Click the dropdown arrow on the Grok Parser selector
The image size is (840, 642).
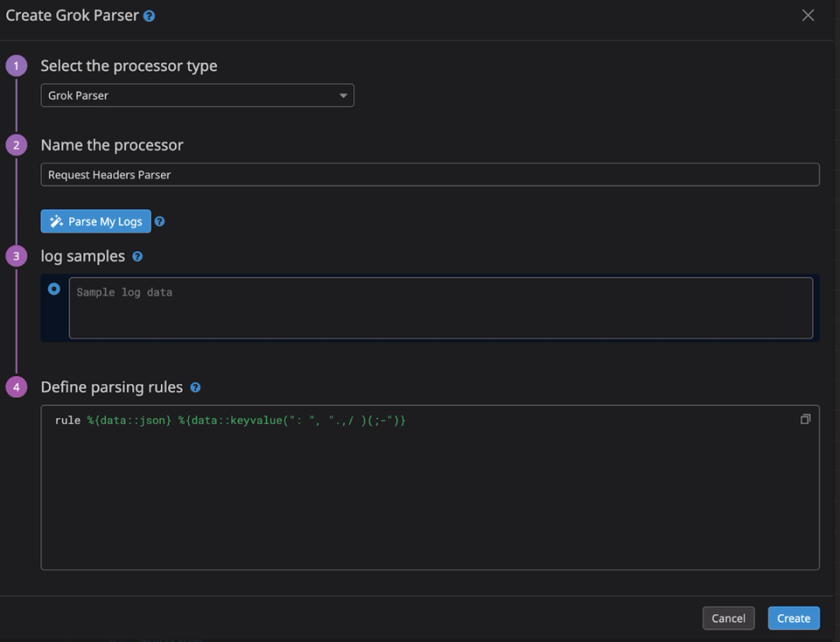click(343, 95)
